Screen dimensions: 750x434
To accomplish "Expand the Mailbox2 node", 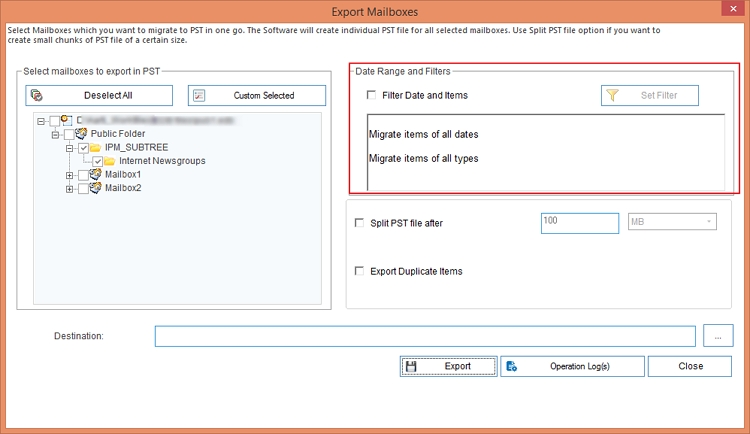I will click(x=70, y=189).
